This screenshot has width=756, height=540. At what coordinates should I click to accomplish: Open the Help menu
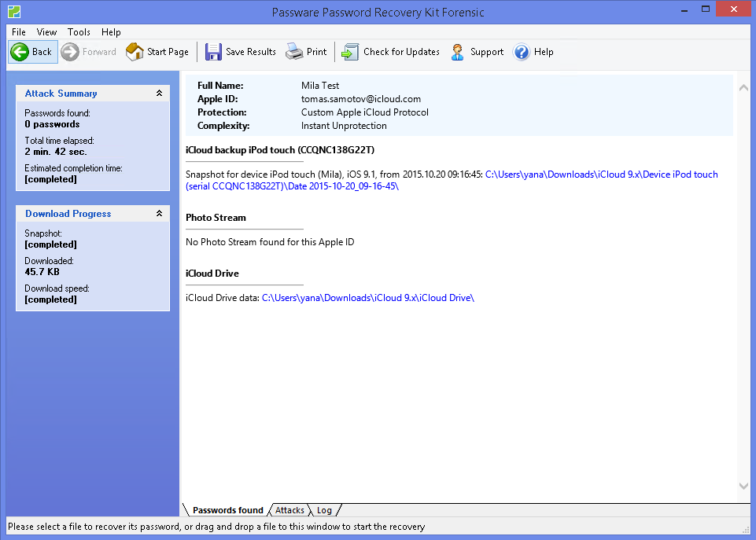coord(111,32)
